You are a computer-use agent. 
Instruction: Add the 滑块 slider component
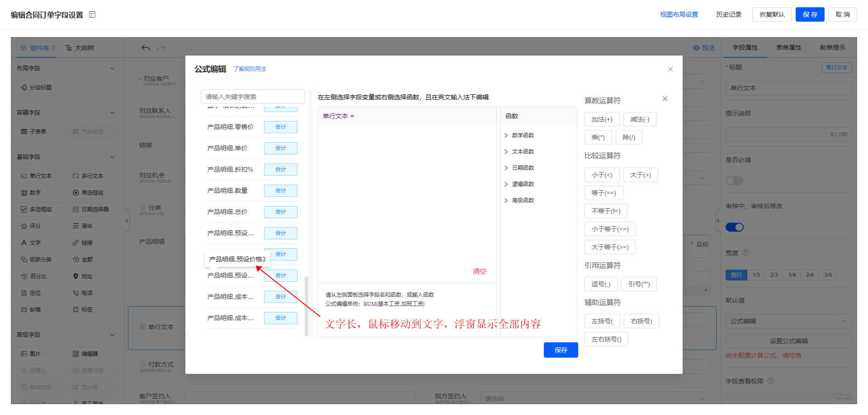pos(93,226)
